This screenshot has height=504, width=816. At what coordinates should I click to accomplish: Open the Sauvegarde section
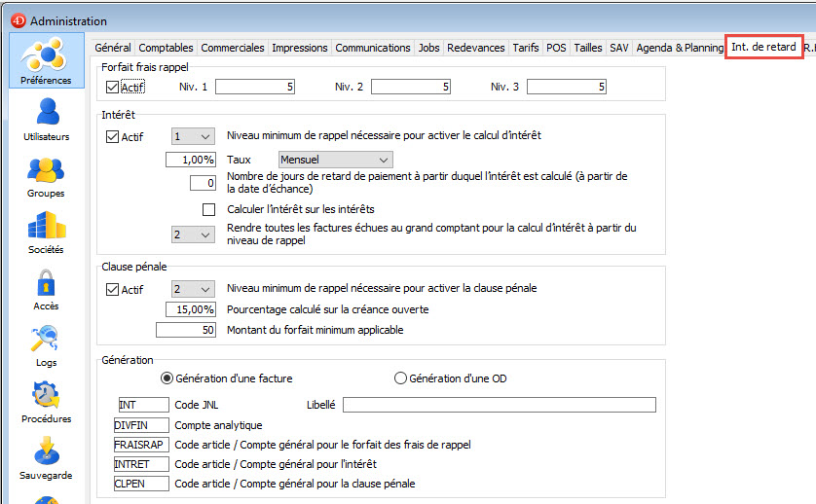46,457
